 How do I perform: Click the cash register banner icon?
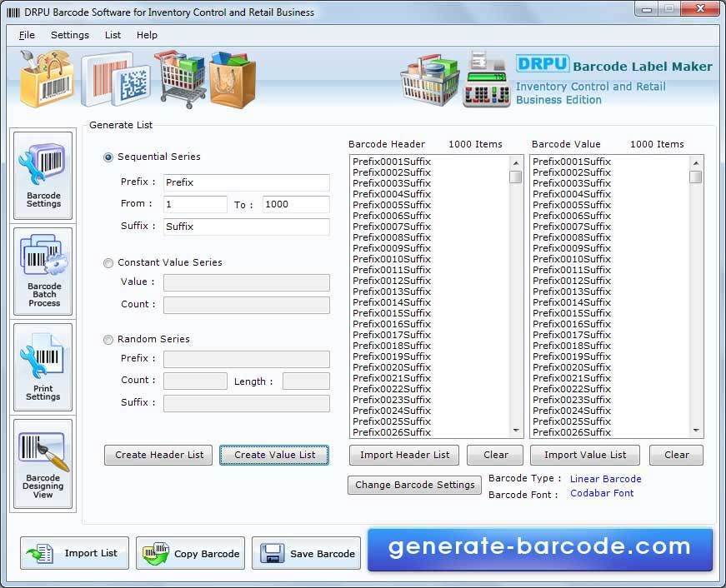pos(486,80)
